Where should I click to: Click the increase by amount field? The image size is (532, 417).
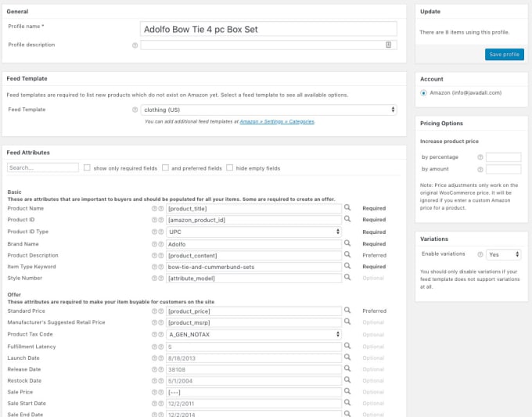pyautogui.click(x=504, y=169)
